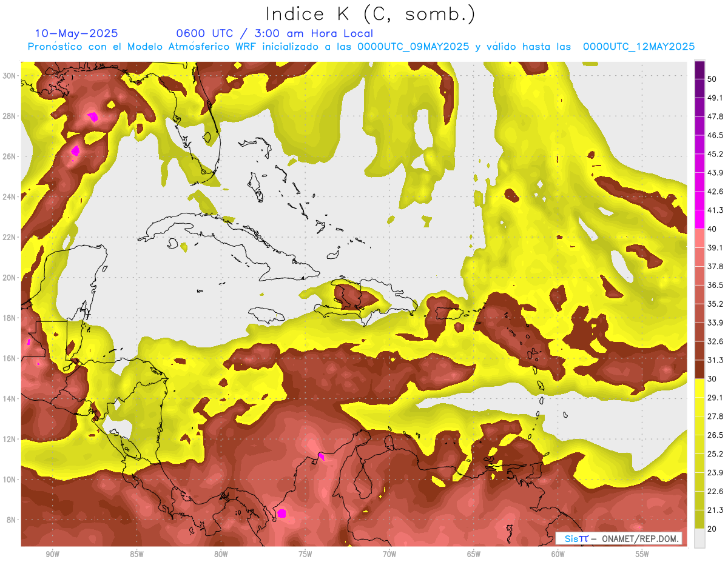Click the legend value '40'
Image resolution: width=728 pixels, height=562 pixels.
pyautogui.click(x=713, y=229)
